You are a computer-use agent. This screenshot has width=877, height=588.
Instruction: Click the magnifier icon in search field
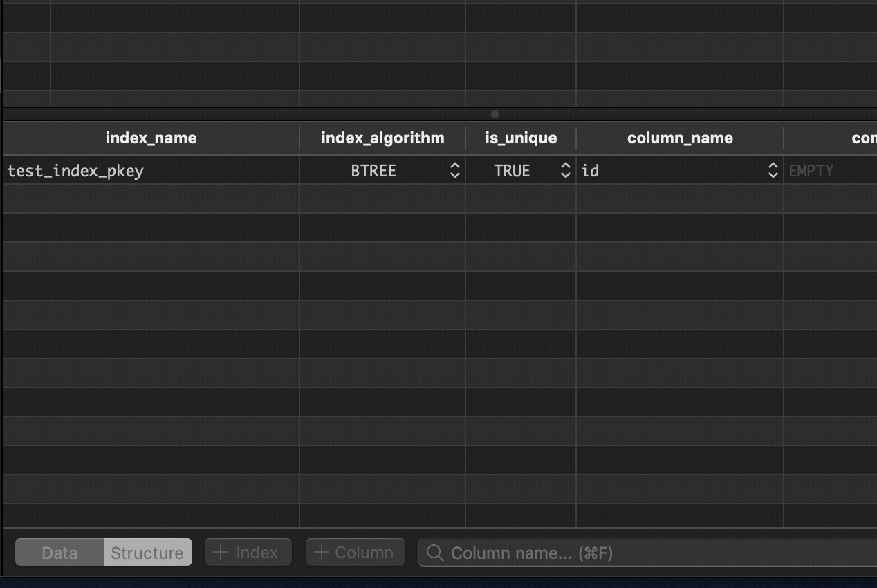tap(435, 553)
